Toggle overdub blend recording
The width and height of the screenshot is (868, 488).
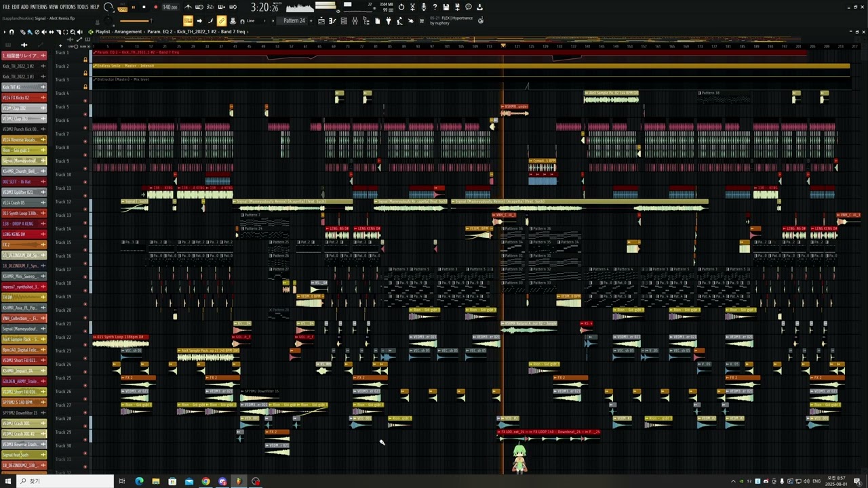[221, 7]
